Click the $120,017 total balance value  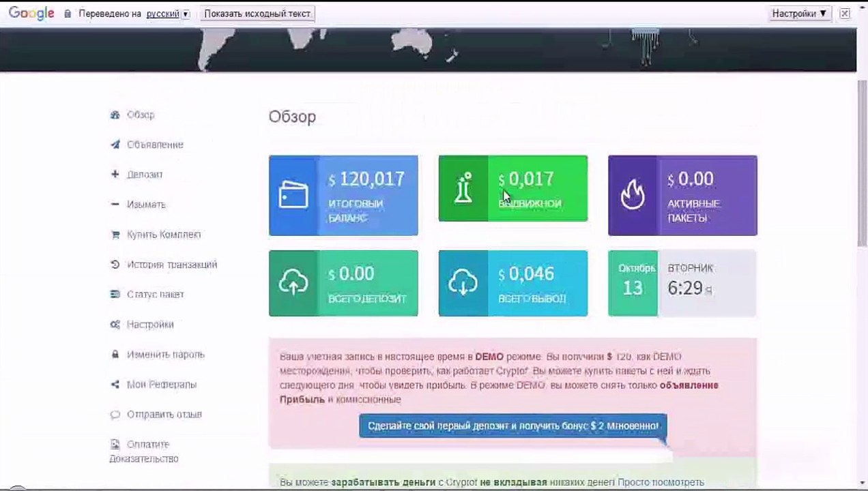[x=366, y=179]
